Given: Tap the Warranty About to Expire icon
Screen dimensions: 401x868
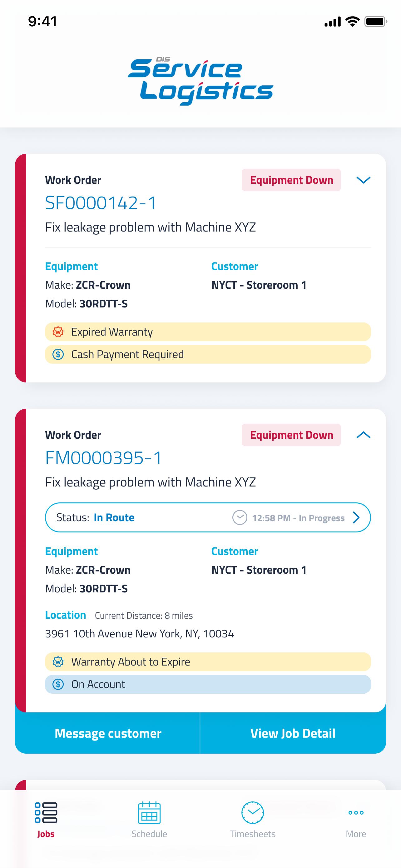Looking at the screenshot, I should [58, 662].
